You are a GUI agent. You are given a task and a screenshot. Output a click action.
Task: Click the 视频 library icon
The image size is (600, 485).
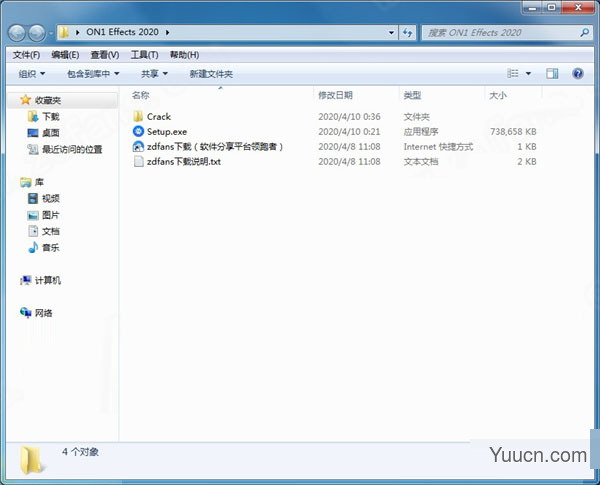pos(33,198)
